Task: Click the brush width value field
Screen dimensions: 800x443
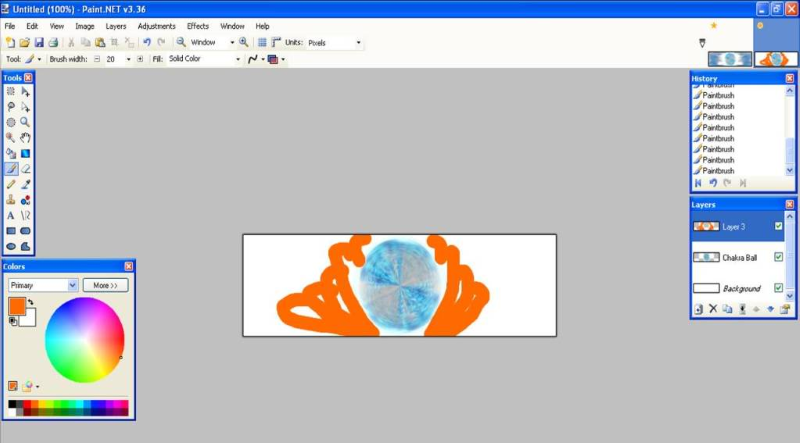Action: 113,59
